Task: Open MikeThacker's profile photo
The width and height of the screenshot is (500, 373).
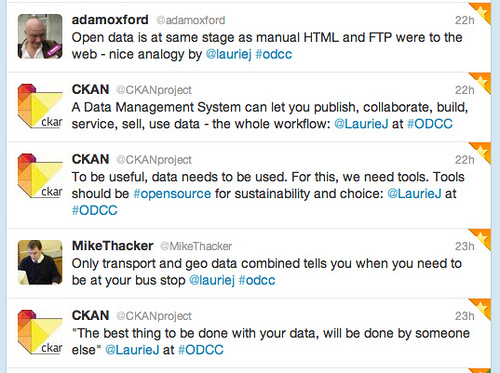Action: [40, 262]
